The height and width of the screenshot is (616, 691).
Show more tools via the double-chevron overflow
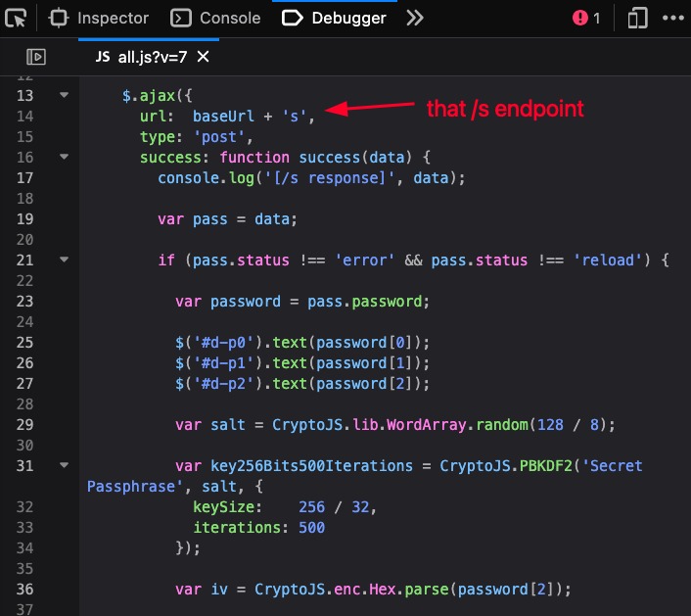pos(415,18)
